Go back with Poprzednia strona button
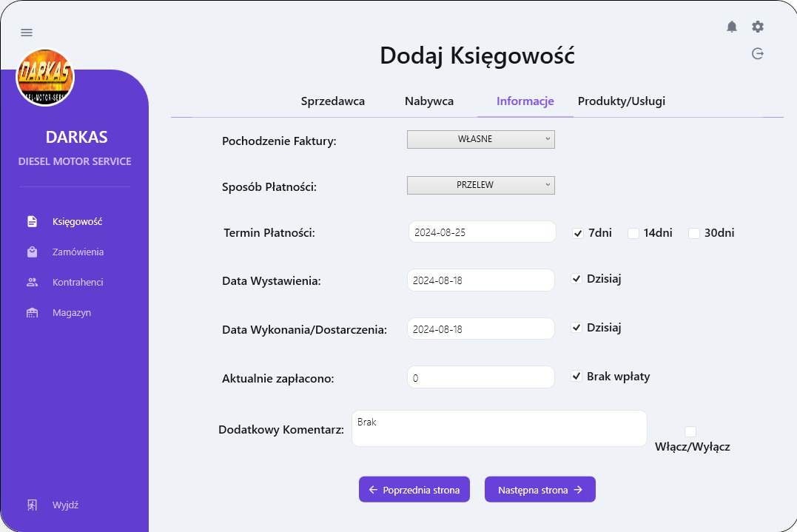This screenshot has height=532, width=797. click(414, 489)
